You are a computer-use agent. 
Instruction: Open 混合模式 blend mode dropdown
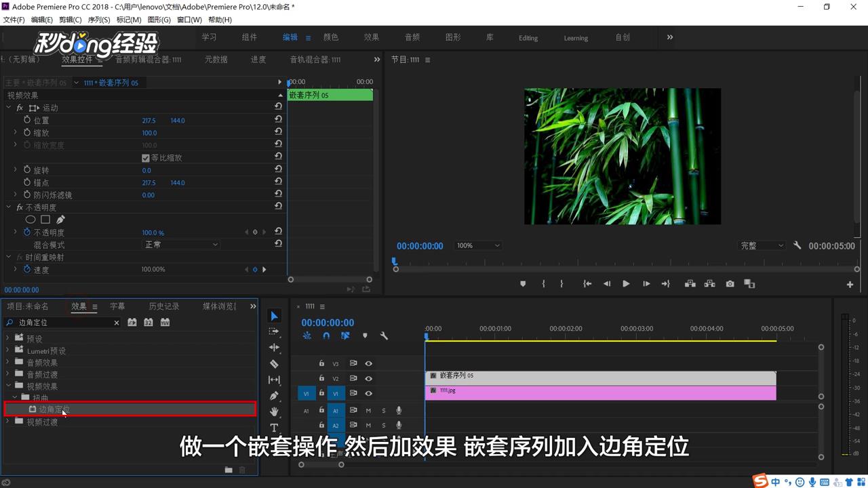click(x=182, y=245)
